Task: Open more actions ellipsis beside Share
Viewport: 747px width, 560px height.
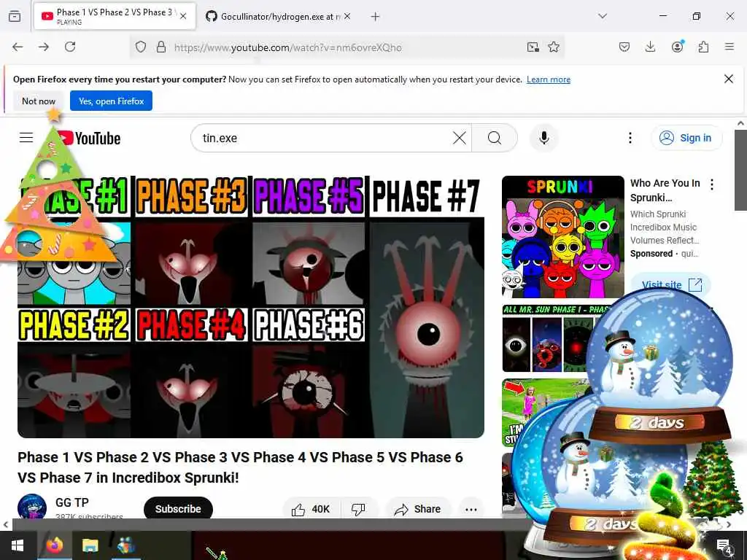Action: pos(471,509)
